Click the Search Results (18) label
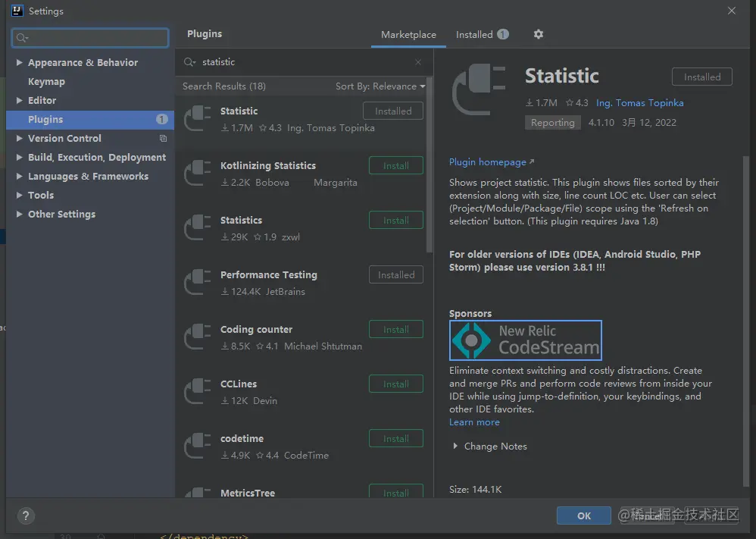756x539 pixels. tap(223, 86)
